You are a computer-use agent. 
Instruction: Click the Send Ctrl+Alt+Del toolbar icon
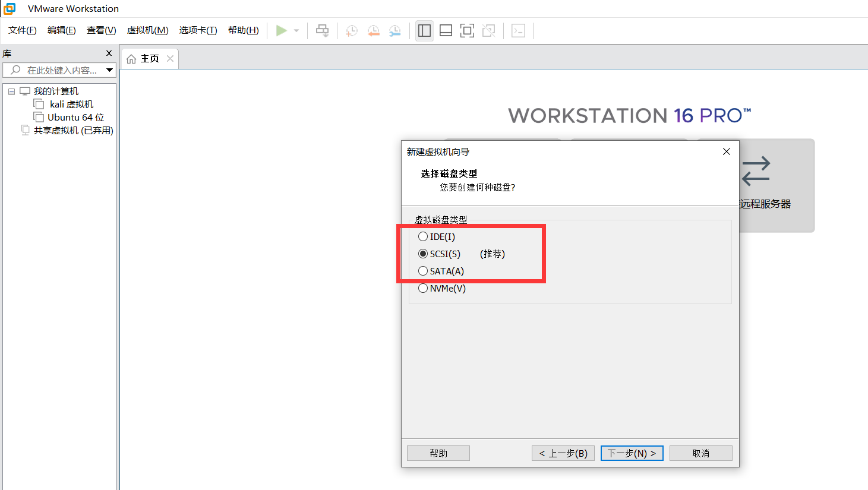(x=323, y=30)
